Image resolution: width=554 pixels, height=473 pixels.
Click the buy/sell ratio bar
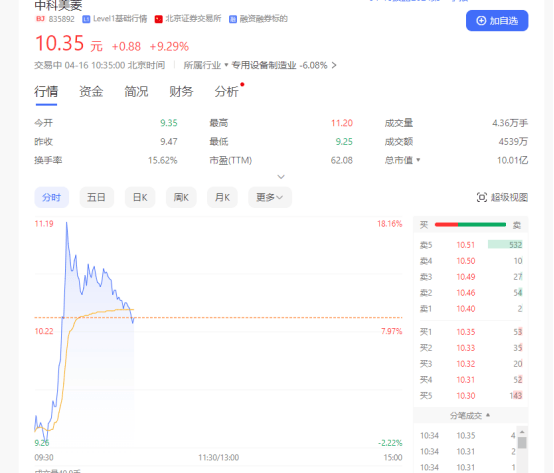click(470, 225)
